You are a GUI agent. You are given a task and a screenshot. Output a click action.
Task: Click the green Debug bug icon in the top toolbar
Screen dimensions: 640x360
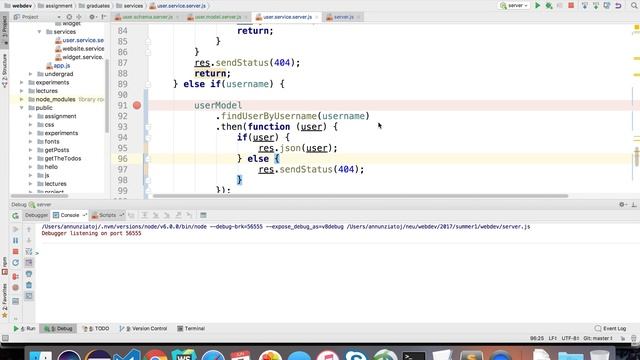[549, 6]
